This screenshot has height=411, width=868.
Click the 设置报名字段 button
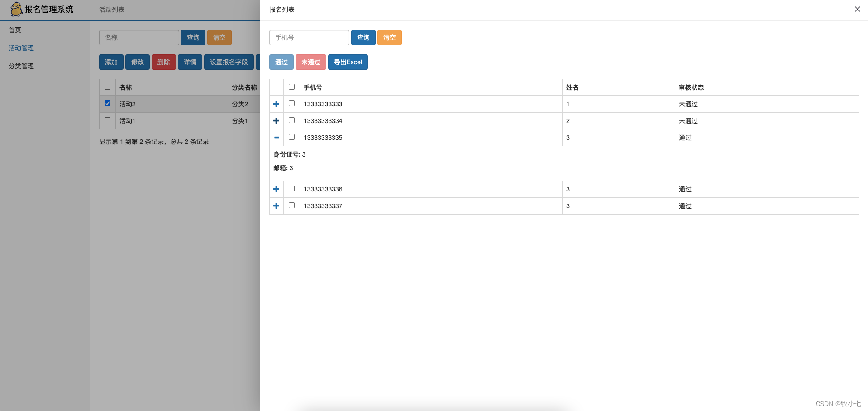(x=229, y=62)
